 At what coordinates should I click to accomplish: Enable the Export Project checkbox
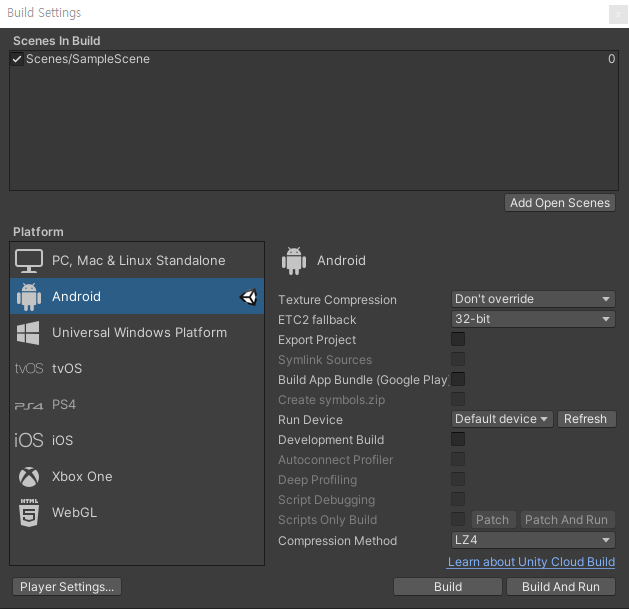pos(458,339)
